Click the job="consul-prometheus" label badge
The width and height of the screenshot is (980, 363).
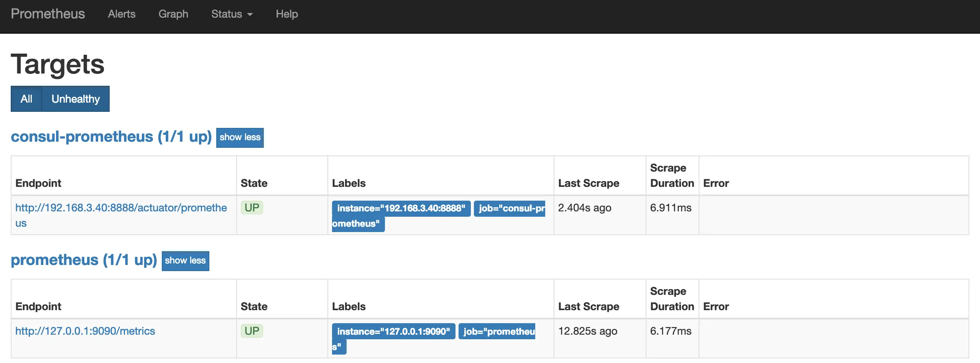click(510, 209)
